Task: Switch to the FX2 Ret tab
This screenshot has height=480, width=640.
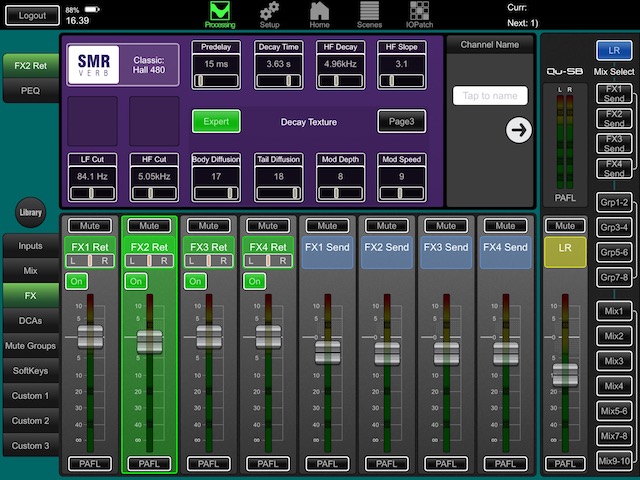Action: pyautogui.click(x=31, y=66)
